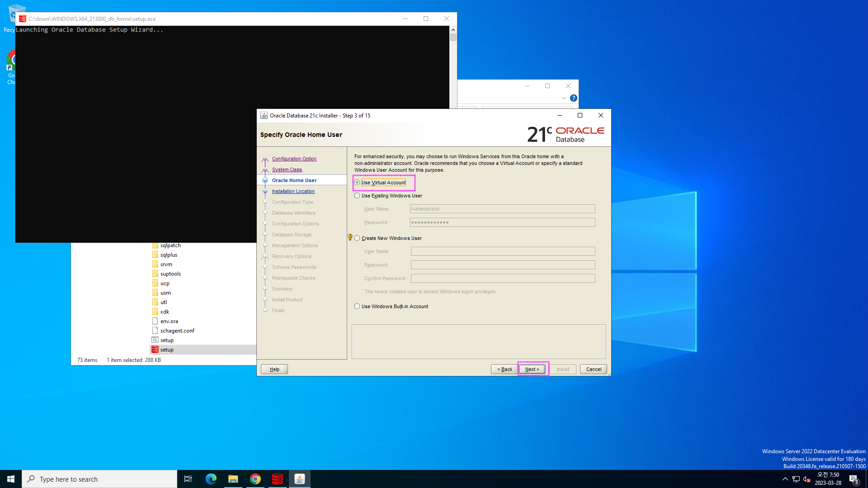This screenshot has width=868, height=488.
Task: Show hidden tray icons chevron
Action: [785, 479]
